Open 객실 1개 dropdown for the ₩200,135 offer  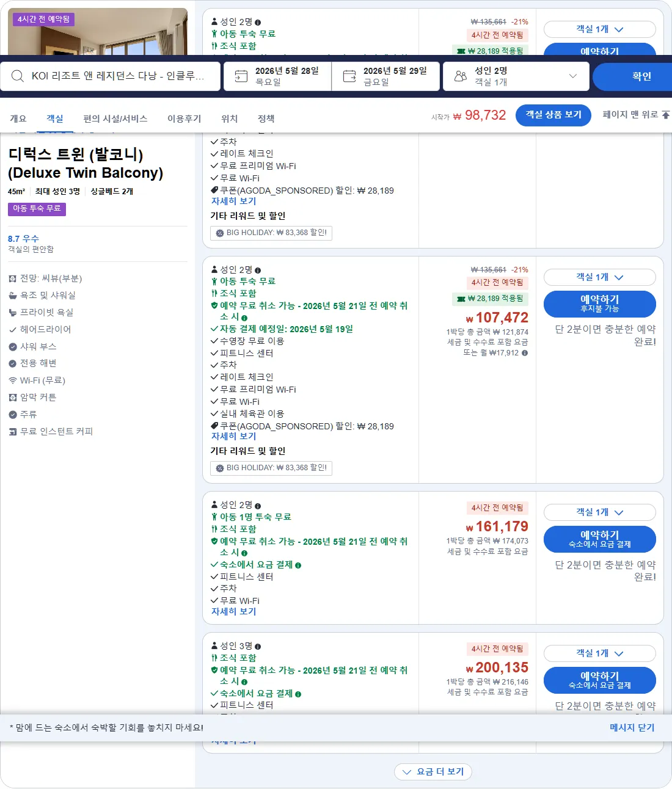coord(600,653)
